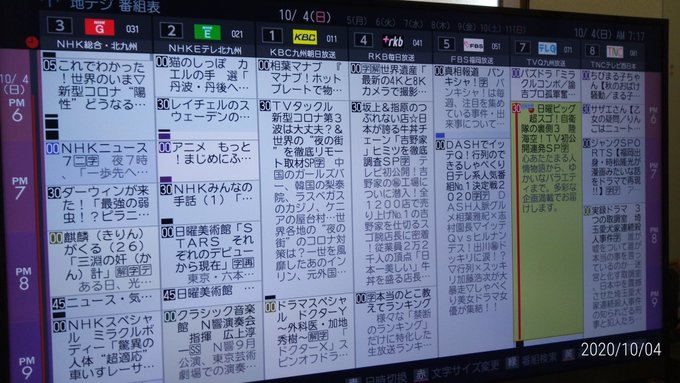Click the PM 8 time marker on left

pos(23,278)
